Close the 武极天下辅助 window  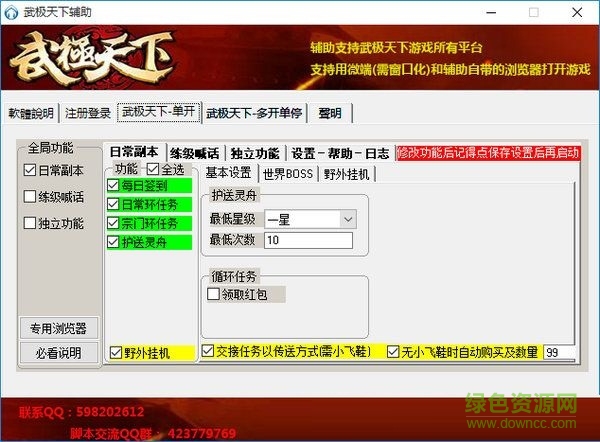tap(577, 13)
